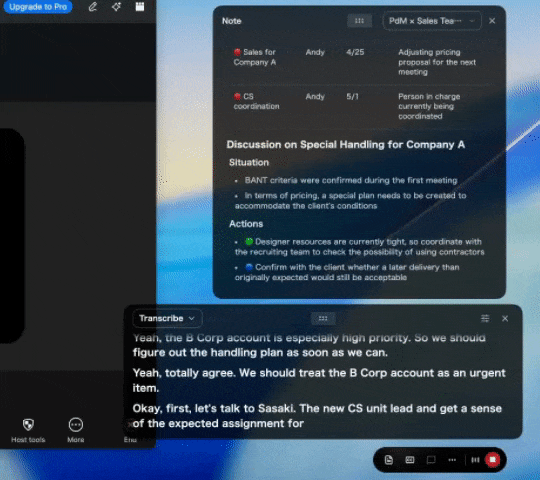The width and height of the screenshot is (540, 480).
Task: Close the Note panel
Action: 492,21
